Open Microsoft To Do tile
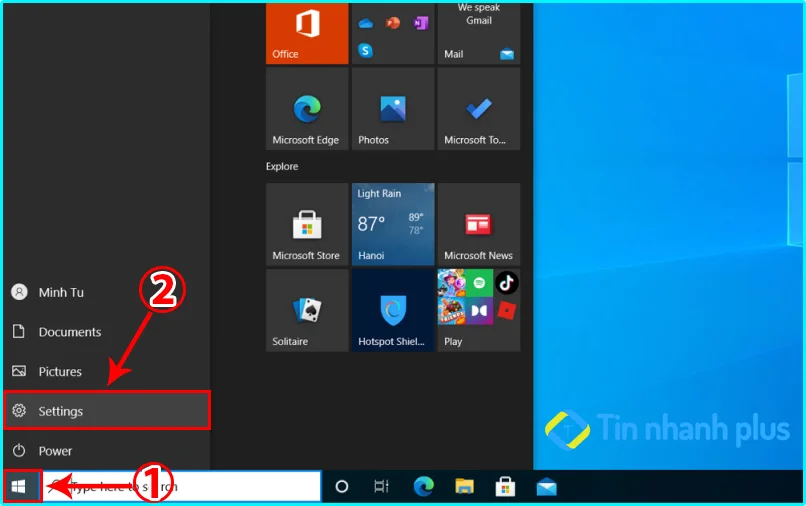This screenshot has width=806, height=506. tap(479, 109)
